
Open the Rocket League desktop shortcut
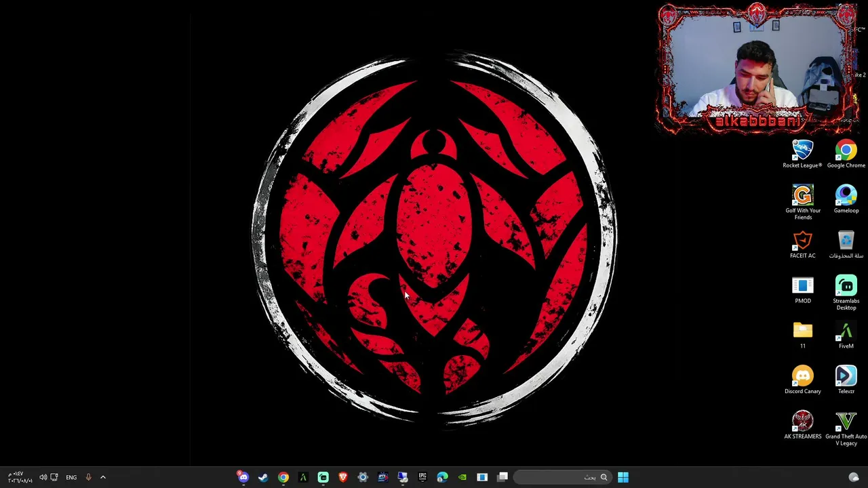pos(802,155)
